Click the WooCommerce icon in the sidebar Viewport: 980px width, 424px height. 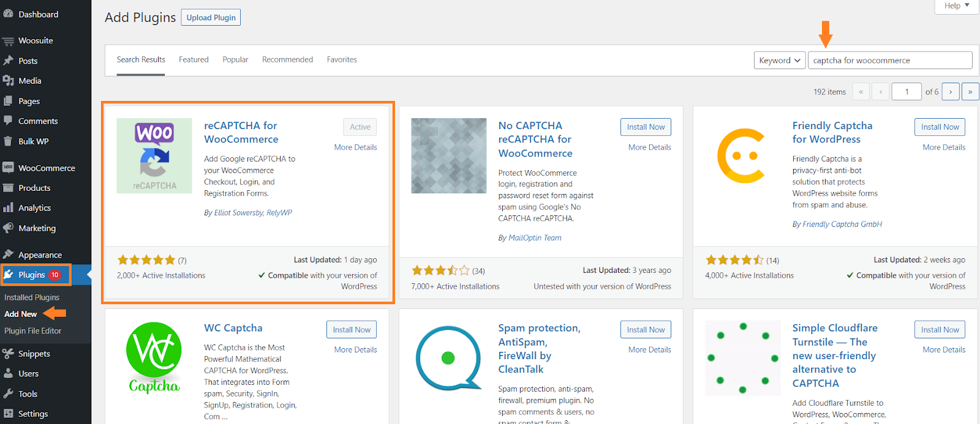[8, 168]
